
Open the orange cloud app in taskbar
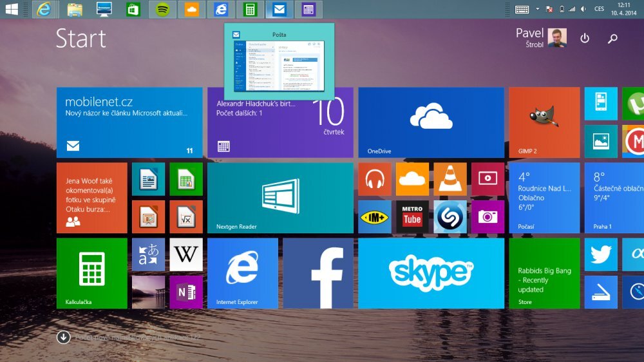pos(192,10)
